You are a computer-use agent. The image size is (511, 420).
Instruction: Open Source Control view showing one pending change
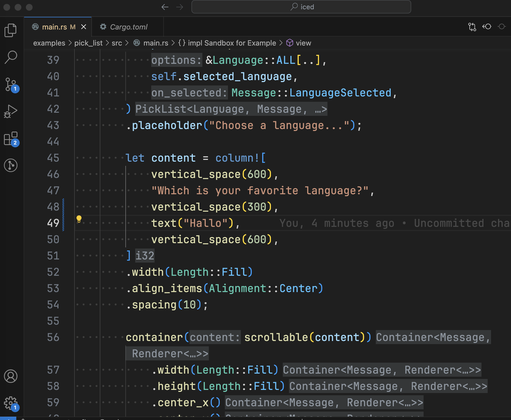coord(11,83)
